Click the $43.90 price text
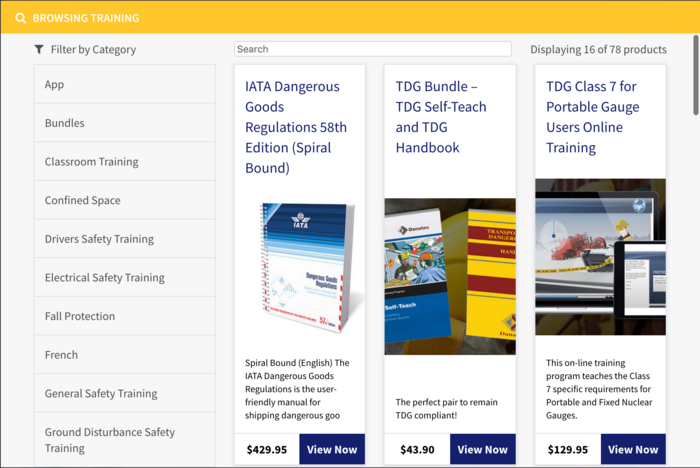This screenshot has height=468, width=700. pos(417,450)
